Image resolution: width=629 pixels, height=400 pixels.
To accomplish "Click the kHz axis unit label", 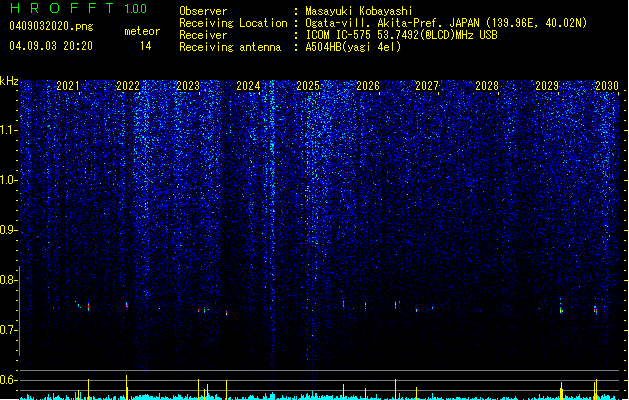I will [9, 81].
